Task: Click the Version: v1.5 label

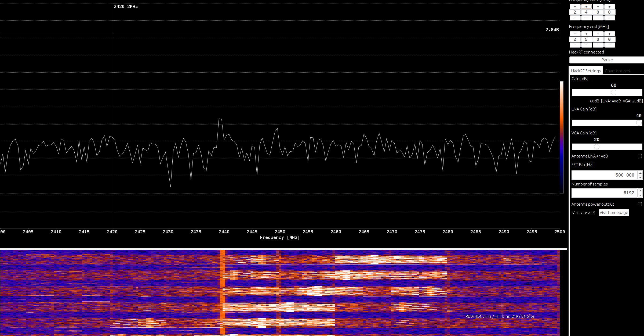Action: [x=583, y=213]
